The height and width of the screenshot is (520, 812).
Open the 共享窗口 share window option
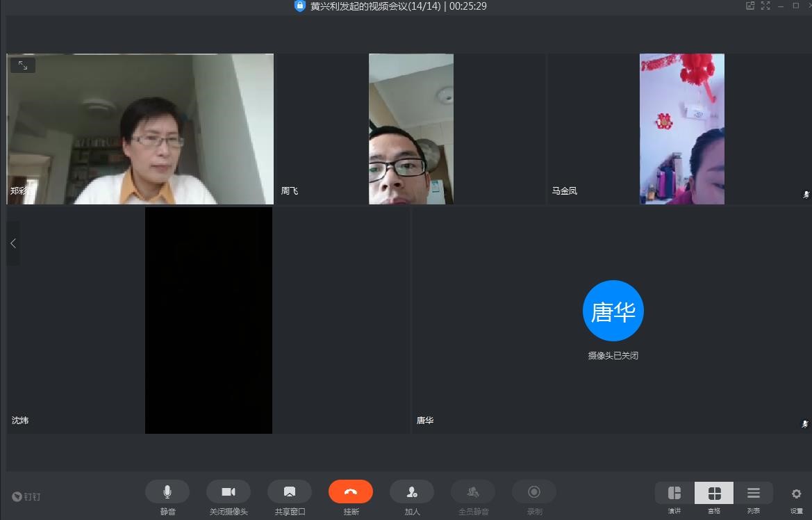pyautogui.click(x=289, y=492)
